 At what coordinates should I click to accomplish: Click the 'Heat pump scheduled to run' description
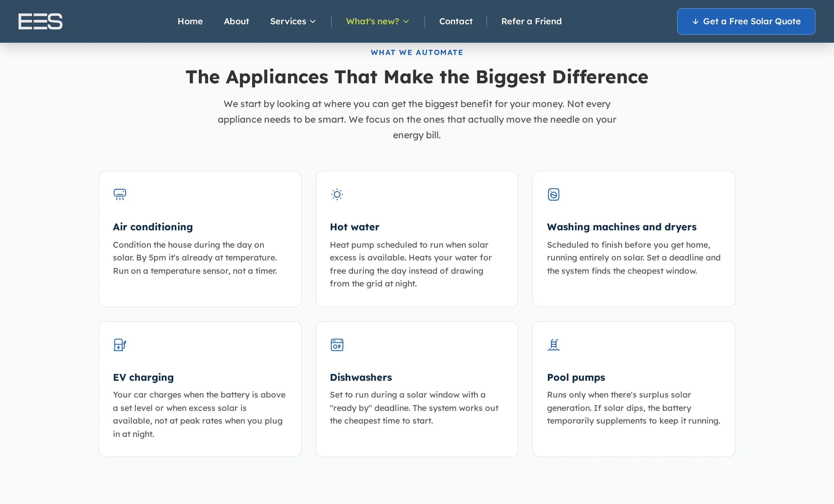click(411, 264)
